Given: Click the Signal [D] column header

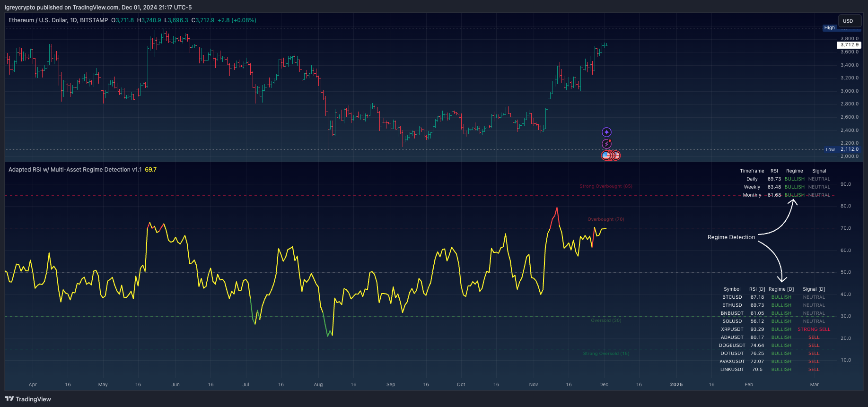Looking at the screenshot, I should click(814, 289).
